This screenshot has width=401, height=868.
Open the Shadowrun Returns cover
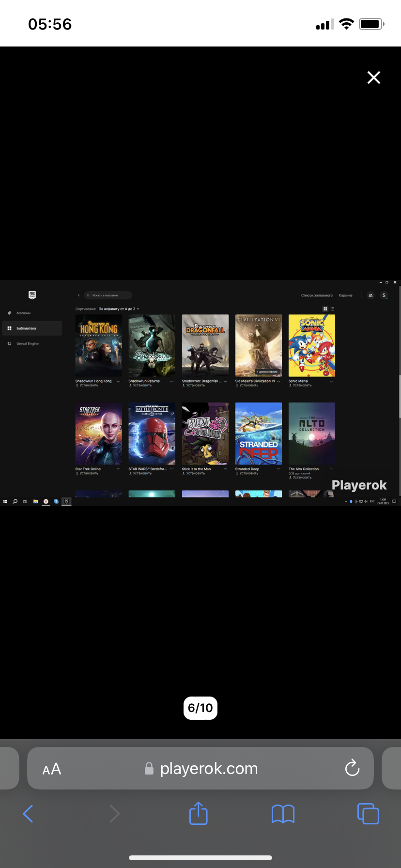click(152, 345)
